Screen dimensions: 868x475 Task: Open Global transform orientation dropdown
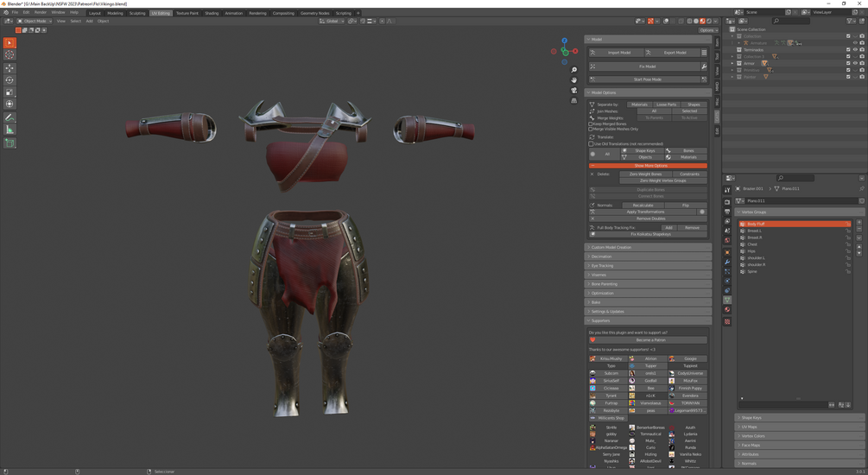click(332, 21)
